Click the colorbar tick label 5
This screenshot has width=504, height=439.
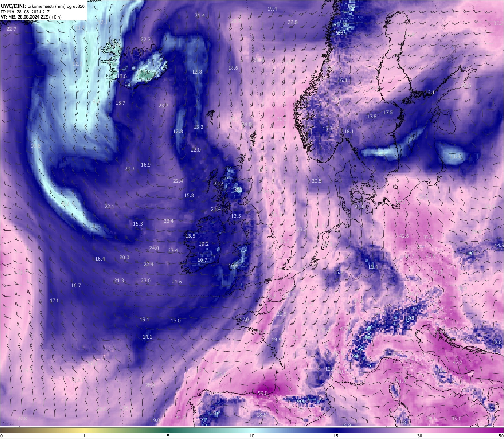tap(168, 436)
